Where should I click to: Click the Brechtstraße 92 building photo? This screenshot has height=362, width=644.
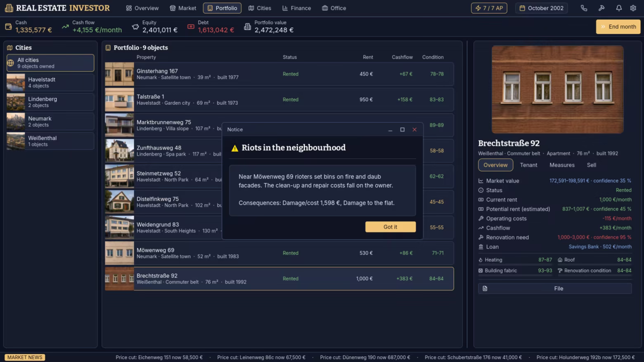(x=557, y=89)
